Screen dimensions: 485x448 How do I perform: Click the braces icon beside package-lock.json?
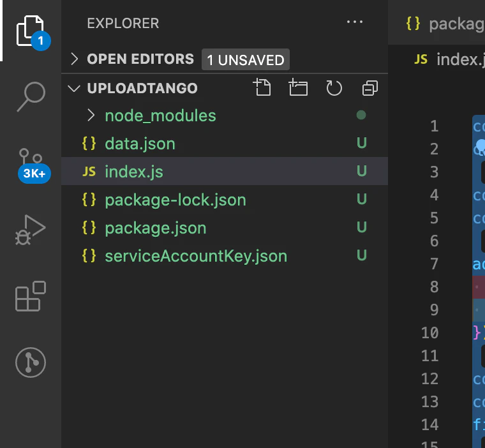[89, 200]
